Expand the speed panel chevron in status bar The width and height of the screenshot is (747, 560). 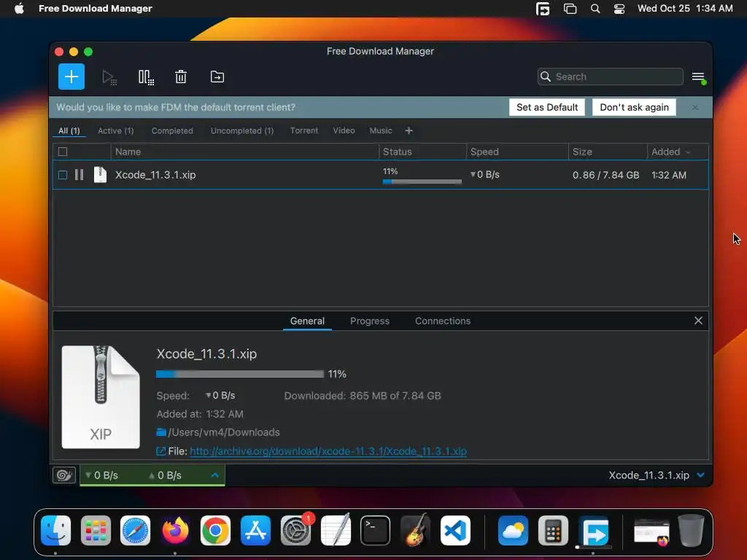click(x=215, y=475)
